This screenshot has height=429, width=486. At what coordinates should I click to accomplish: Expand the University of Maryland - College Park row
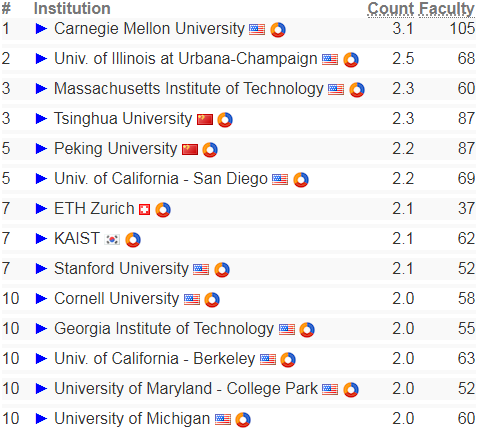tap(41, 389)
